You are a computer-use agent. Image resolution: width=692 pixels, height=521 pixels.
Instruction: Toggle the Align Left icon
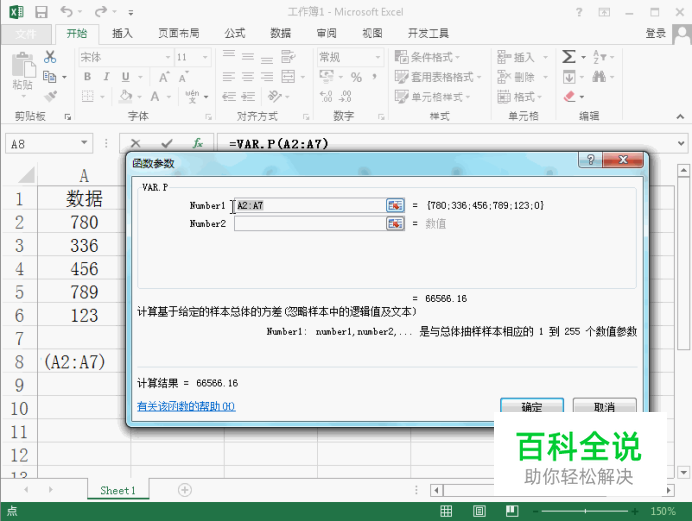click(x=228, y=77)
